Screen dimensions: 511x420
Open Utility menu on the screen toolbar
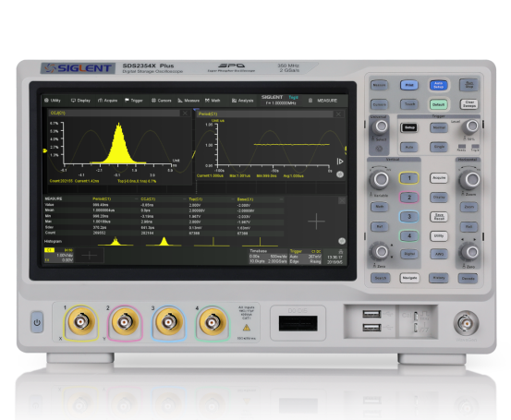53,101
